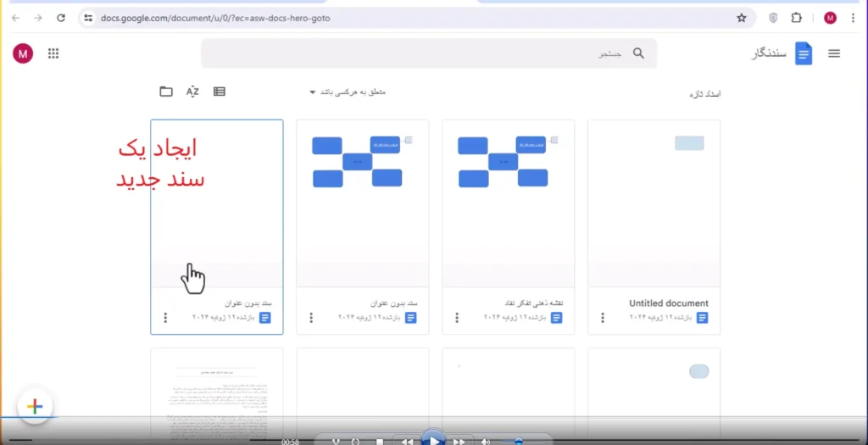Click the سندنگار title text
The width and height of the screenshot is (868, 445).
pos(768,54)
